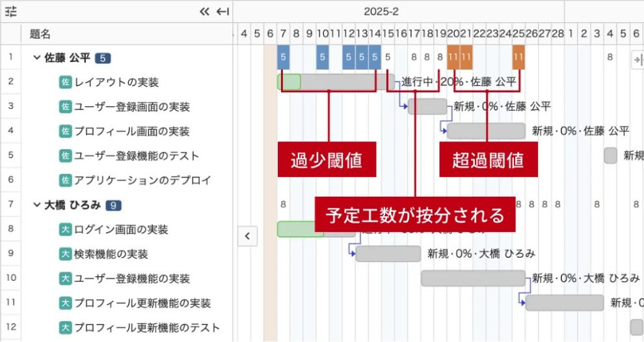644x342 pixels.
Task: Click the gray Gantt bar for 検索機能の実装
Action: pyautogui.click(x=388, y=253)
